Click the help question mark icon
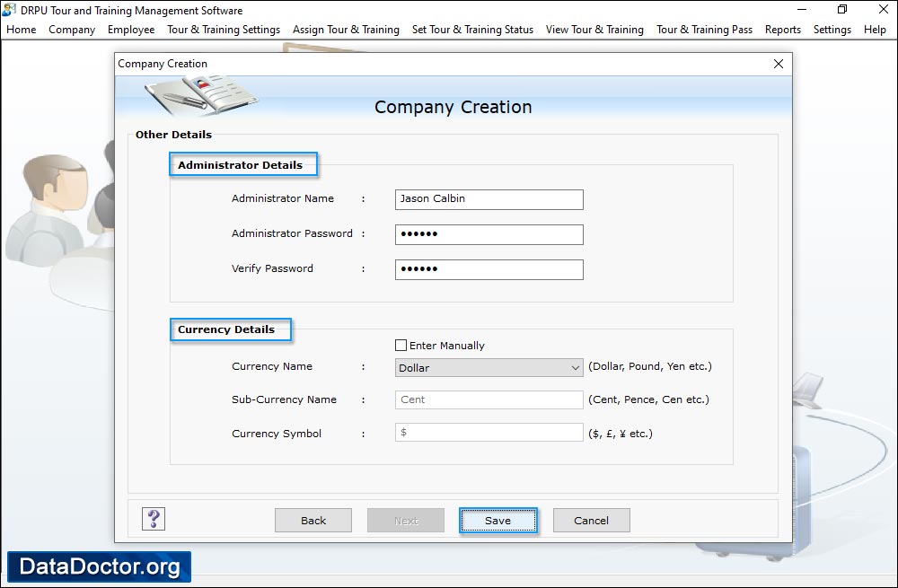Viewport: 898px width, 588px height. [154, 519]
